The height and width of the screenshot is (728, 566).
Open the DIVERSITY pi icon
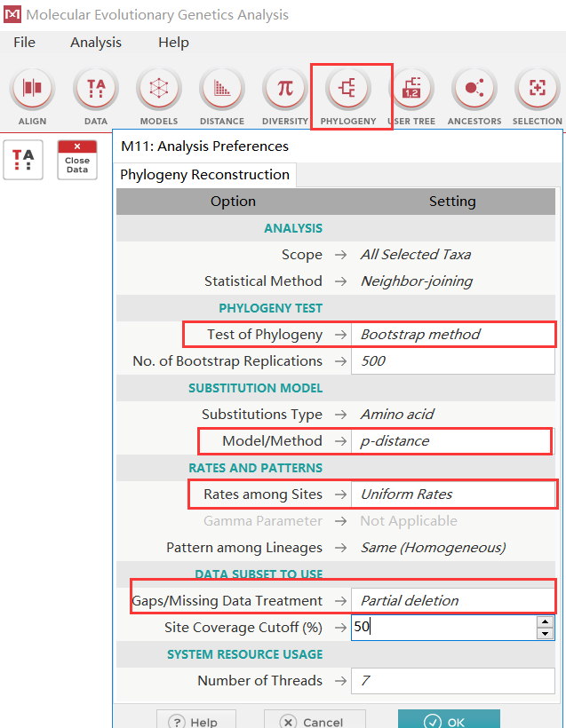[285, 88]
